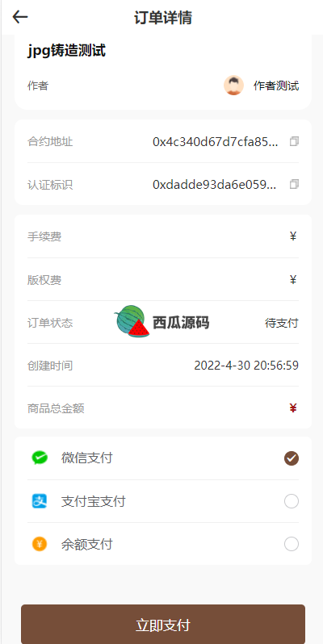323x644 pixels.
Task: Click the 0xdadde93da6e059 identifier text
Action: (x=215, y=185)
